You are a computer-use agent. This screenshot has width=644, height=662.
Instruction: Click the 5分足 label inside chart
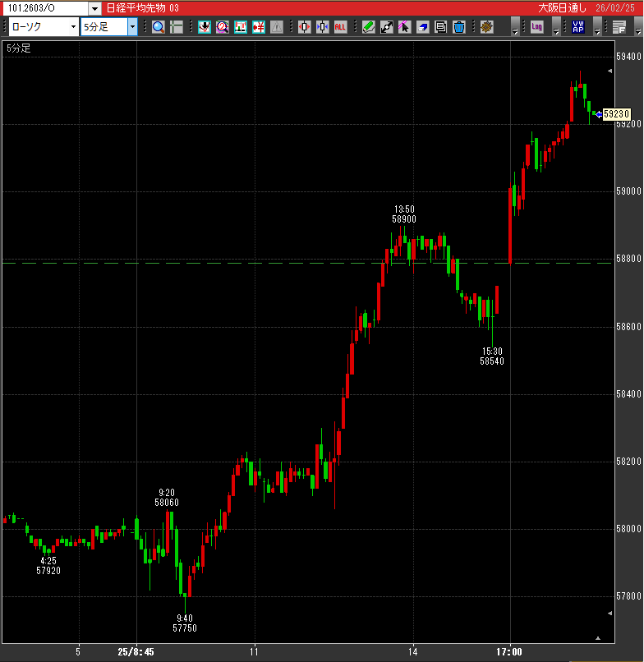(x=19, y=48)
